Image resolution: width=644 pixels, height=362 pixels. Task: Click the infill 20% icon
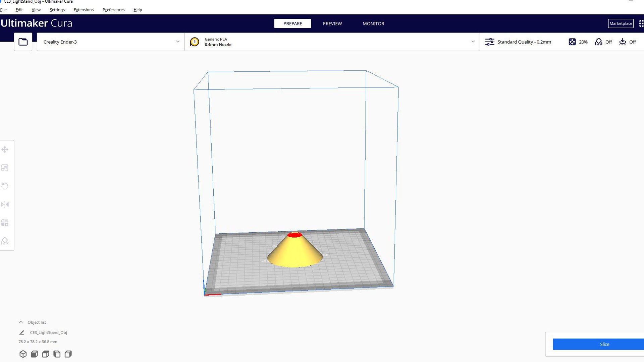[x=572, y=42]
